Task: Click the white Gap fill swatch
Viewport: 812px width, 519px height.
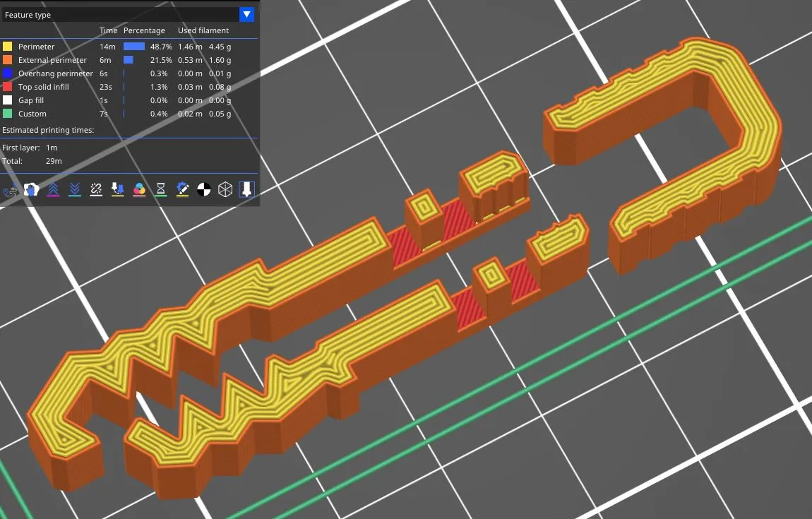Action: (7, 100)
